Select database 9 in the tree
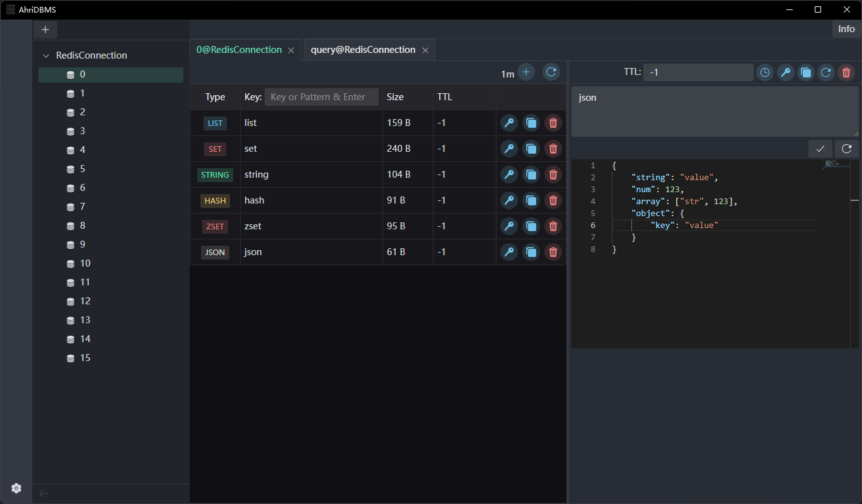The image size is (862, 504). [111, 244]
